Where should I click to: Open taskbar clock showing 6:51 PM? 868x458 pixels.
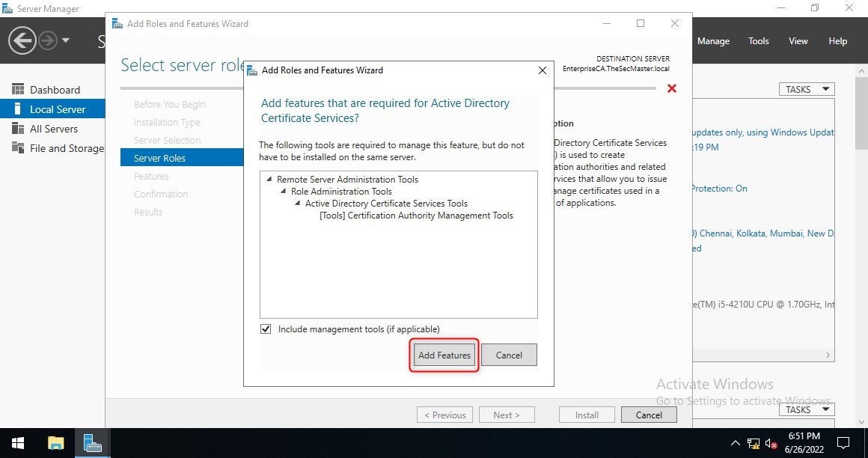click(x=804, y=443)
